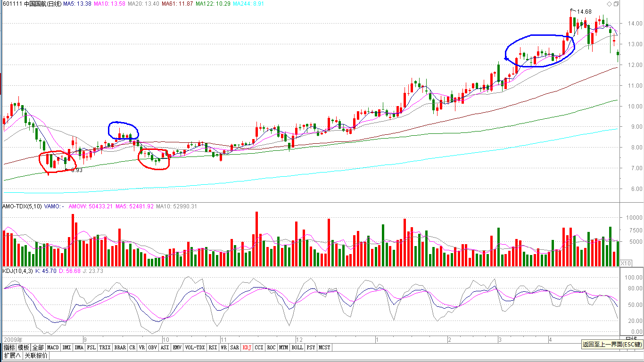644x362 pixels.
Task: Open the EMV indicator
Action: click(177, 347)
